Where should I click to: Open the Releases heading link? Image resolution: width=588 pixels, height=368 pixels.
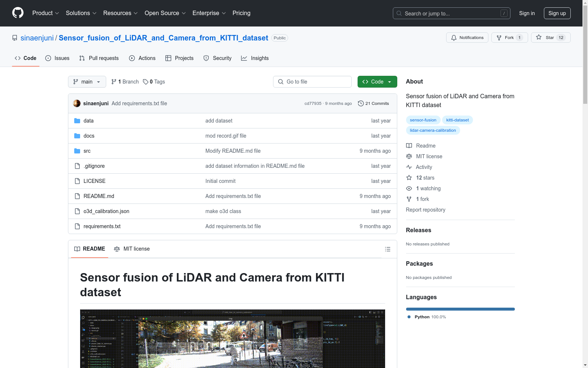[419, 230]
